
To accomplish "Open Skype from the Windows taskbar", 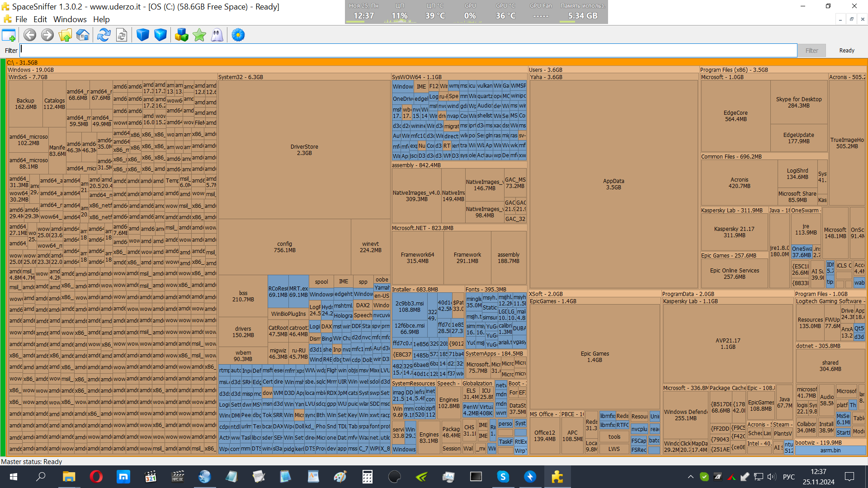I will 503,477.
